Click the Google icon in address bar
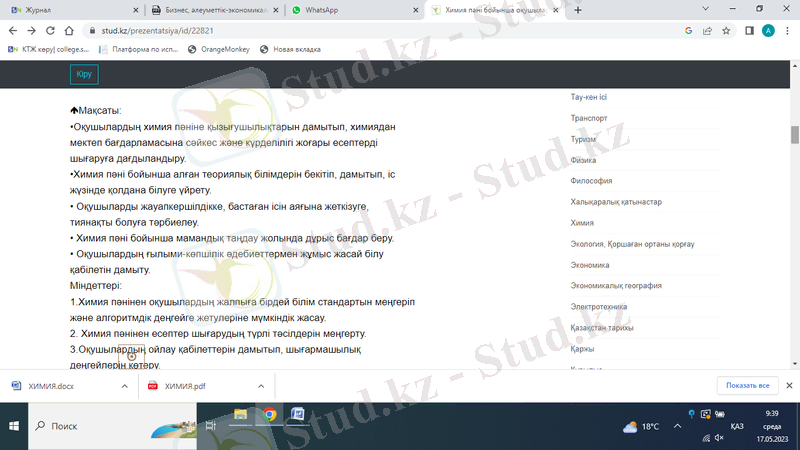Image resolution: width=800 pixels, height=450 pixels. pos(688,31)
